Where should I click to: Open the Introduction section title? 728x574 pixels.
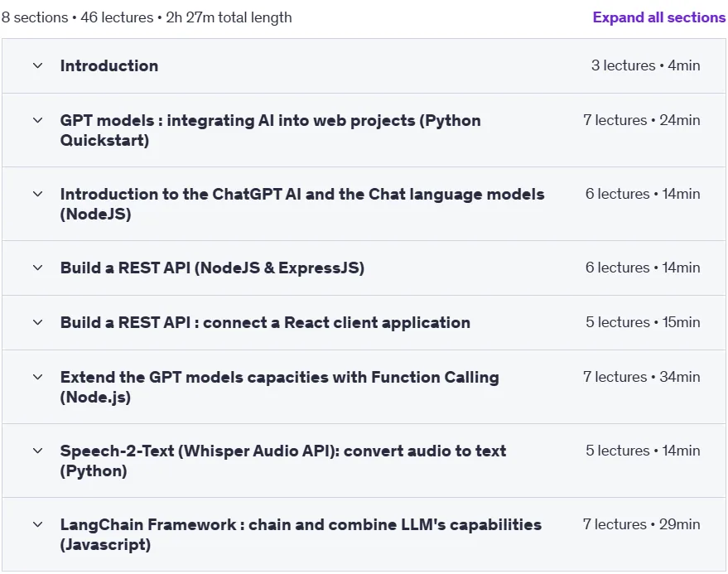coord(109,66)
